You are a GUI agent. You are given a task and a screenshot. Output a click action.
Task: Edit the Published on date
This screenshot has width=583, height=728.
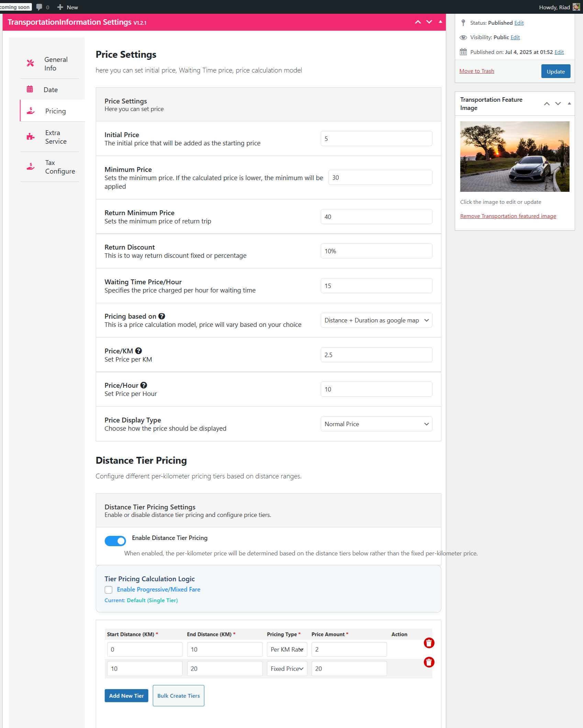[559, 52]
